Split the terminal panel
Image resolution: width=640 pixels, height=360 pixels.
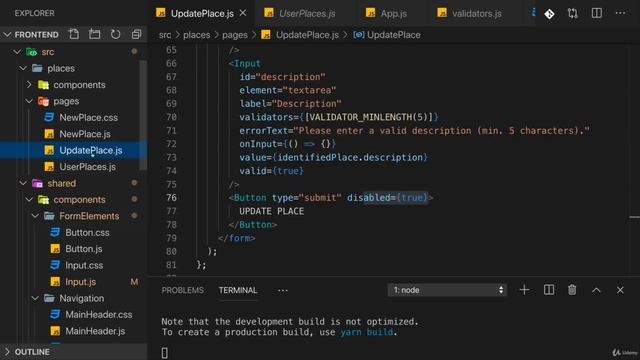549,290
